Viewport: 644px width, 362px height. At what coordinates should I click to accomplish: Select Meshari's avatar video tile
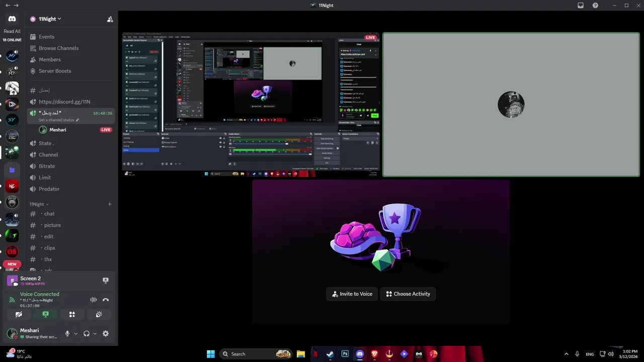[511, 105]
